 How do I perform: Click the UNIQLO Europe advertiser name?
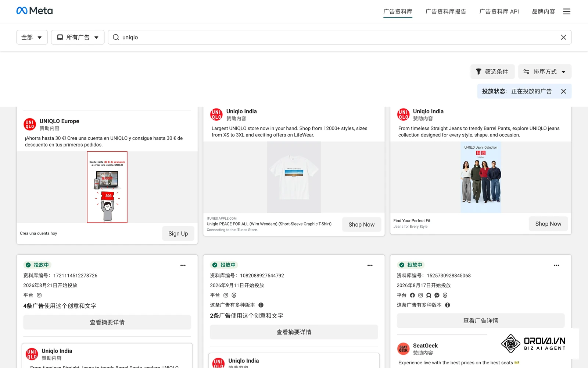pos(59,121)
